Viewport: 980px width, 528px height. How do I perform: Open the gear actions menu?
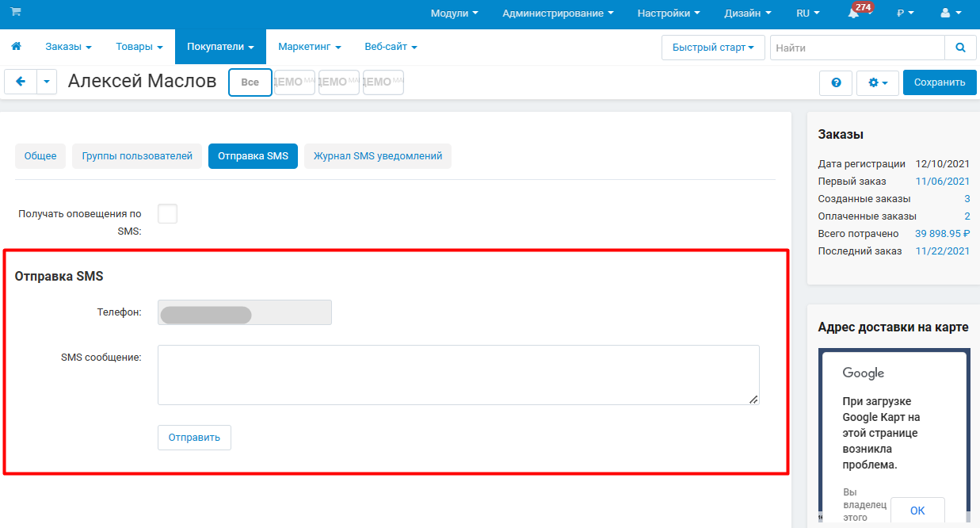(878, 82)
